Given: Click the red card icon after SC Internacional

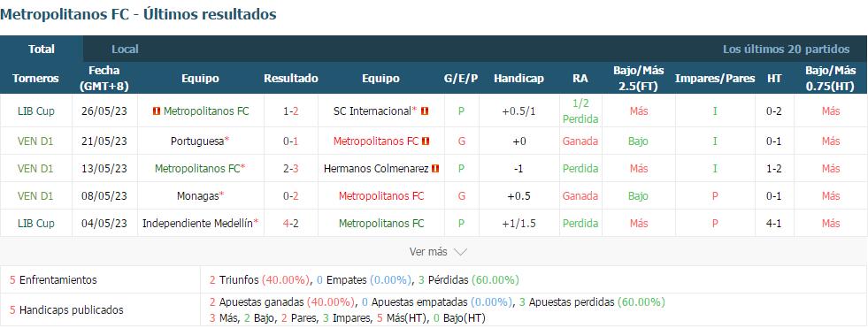Looking at the screenshot, I should (425, 111).
